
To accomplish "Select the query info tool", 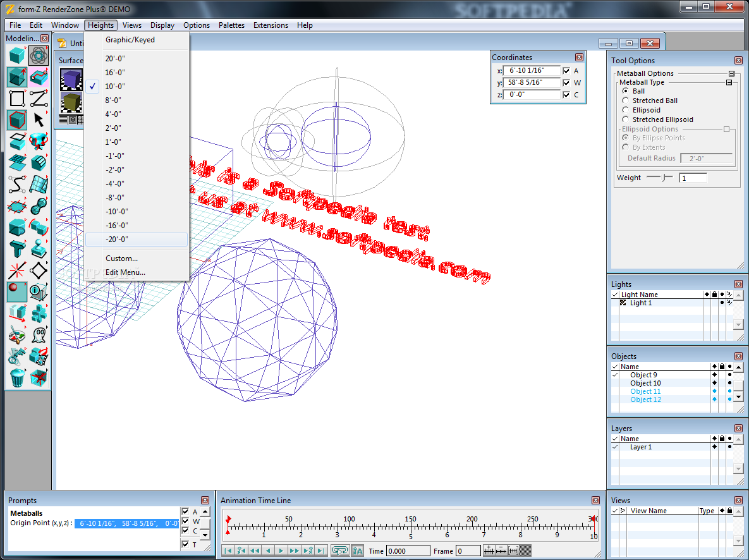I will tap(39, 291).
